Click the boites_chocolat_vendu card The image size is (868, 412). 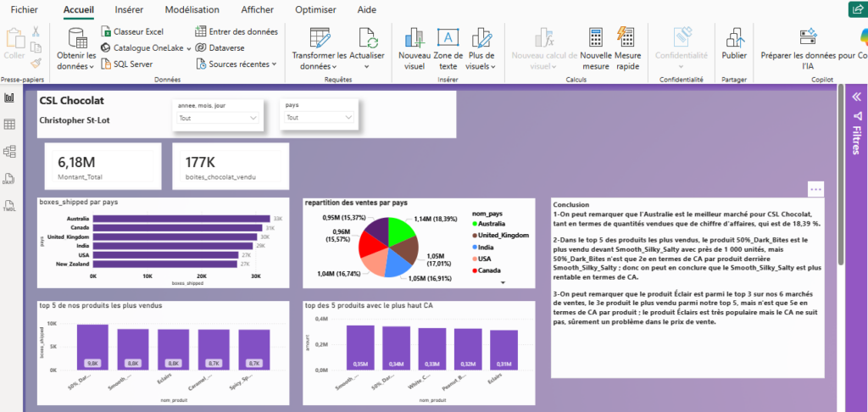(231, 166)
